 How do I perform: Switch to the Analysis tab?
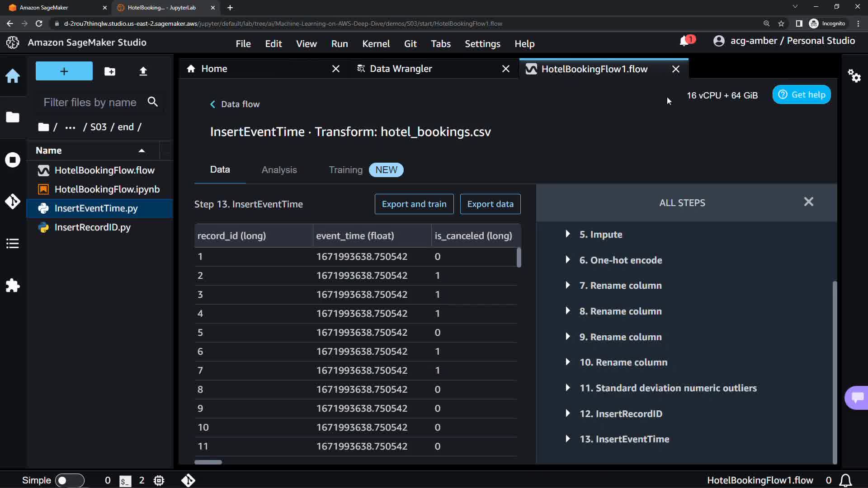(279, 170)
